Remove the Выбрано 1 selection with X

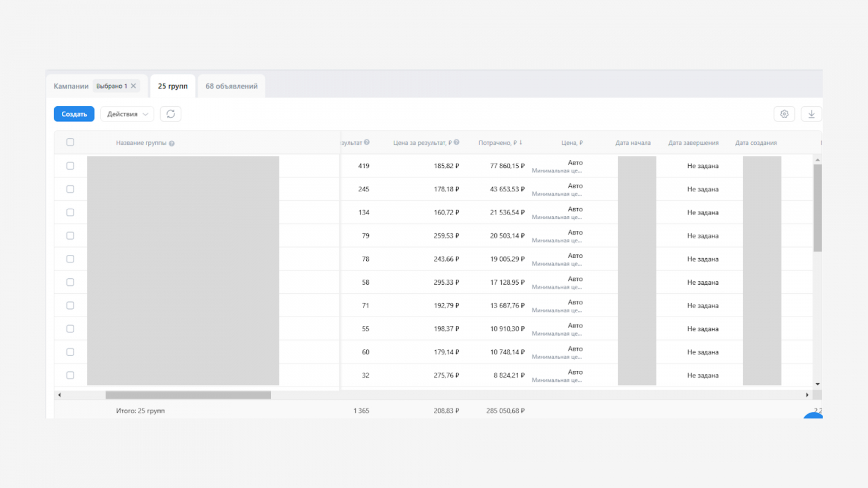[133, 86]
